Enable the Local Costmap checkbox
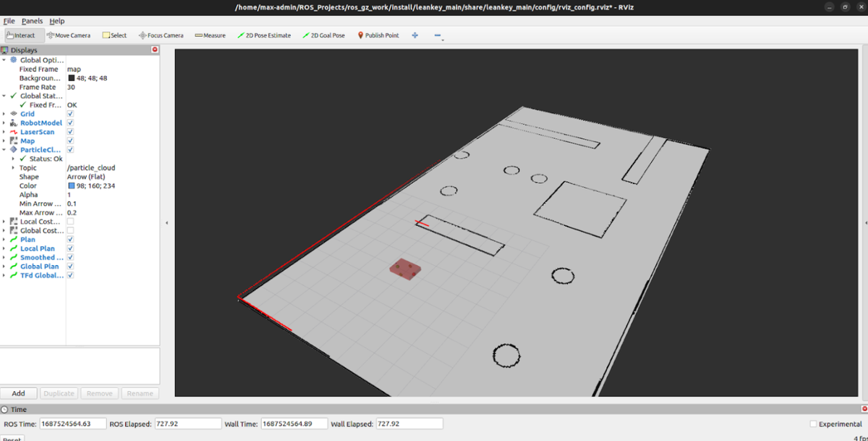 [x=70, y=222]
